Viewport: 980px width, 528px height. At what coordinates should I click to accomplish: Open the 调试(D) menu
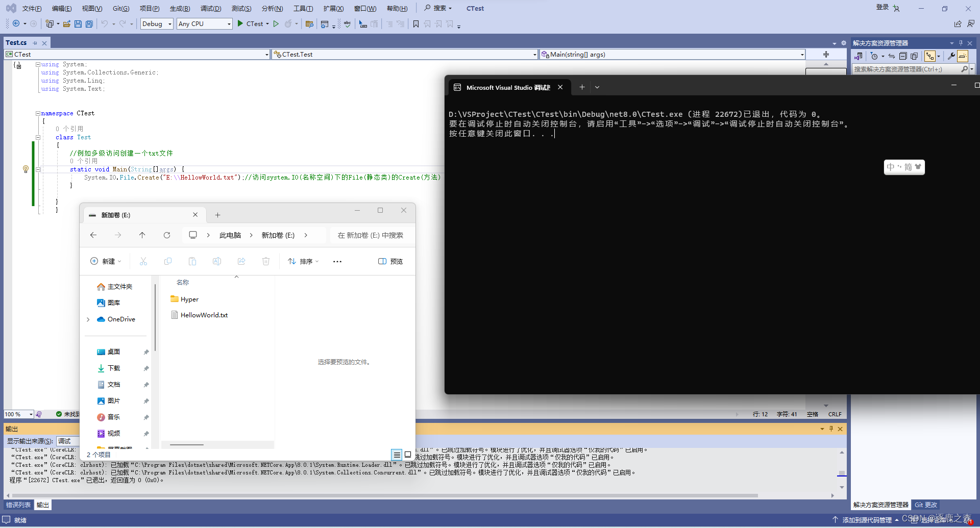point(211,8)
